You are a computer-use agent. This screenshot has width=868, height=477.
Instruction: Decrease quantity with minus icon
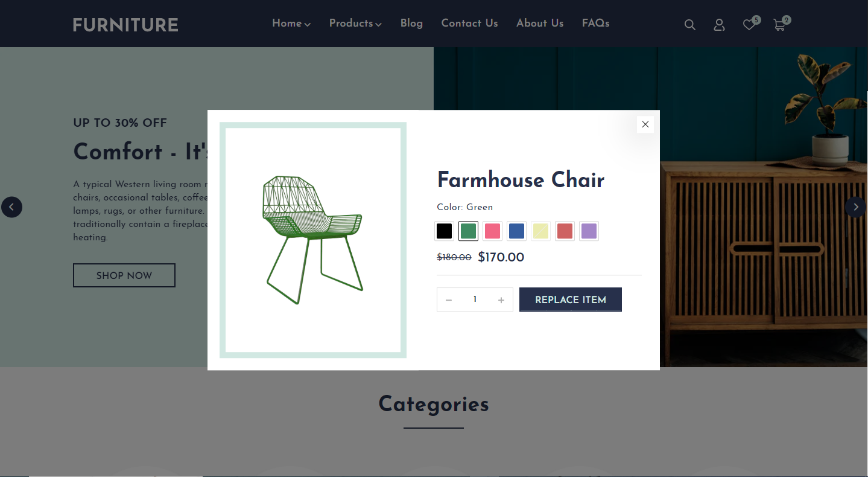click(449, 300)
